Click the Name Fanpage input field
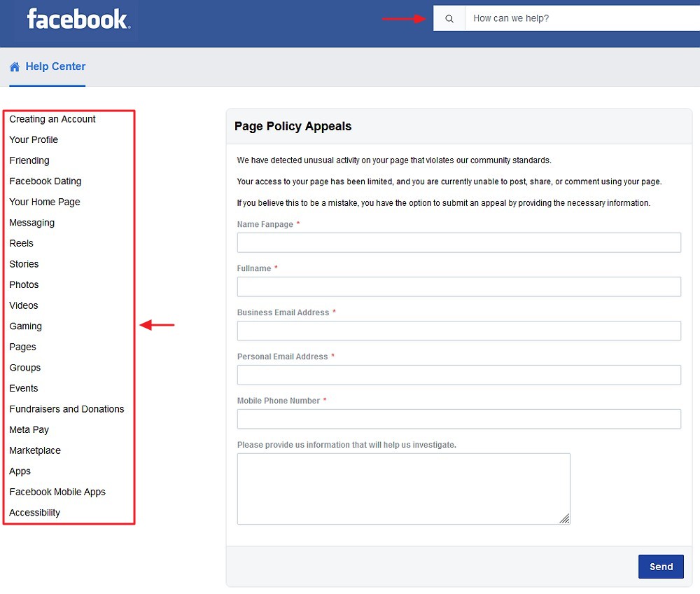Viewport: 700px width, 594px height. pyautogui.click(x=459, y=242)
